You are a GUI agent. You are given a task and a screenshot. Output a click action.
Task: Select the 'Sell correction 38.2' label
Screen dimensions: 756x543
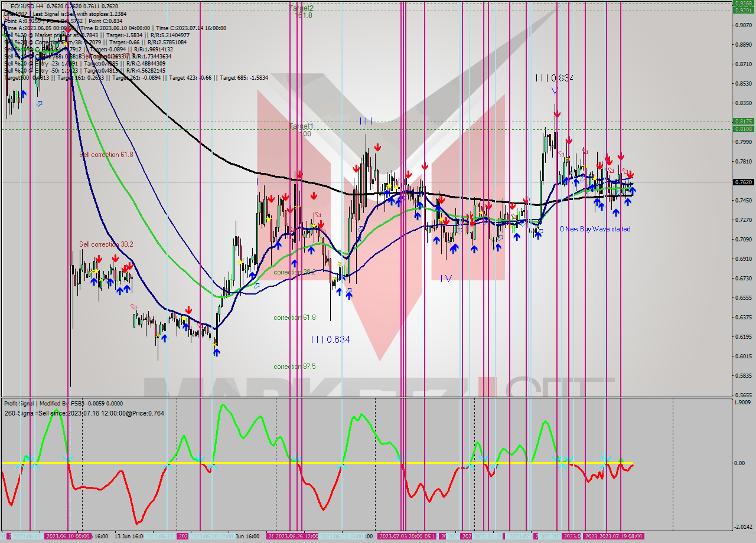[106, 244]
